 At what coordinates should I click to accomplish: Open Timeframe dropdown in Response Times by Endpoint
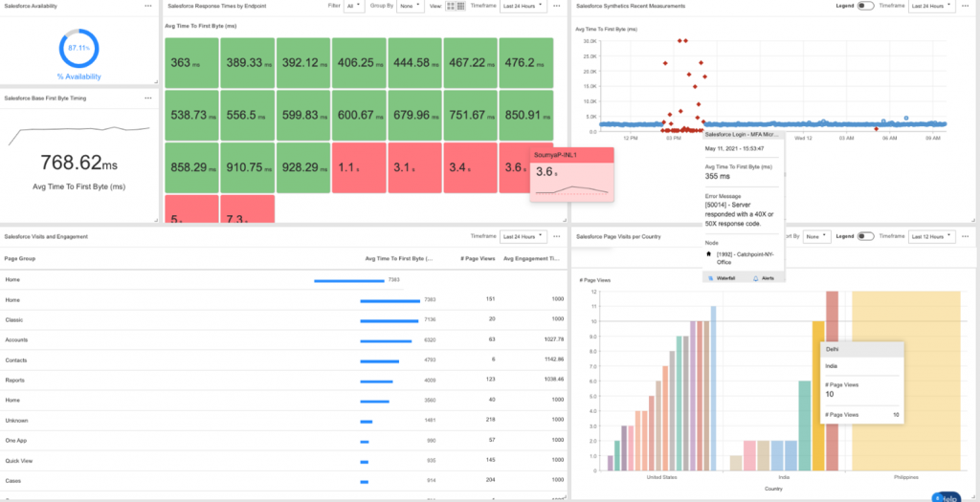(x=523, y=6)
